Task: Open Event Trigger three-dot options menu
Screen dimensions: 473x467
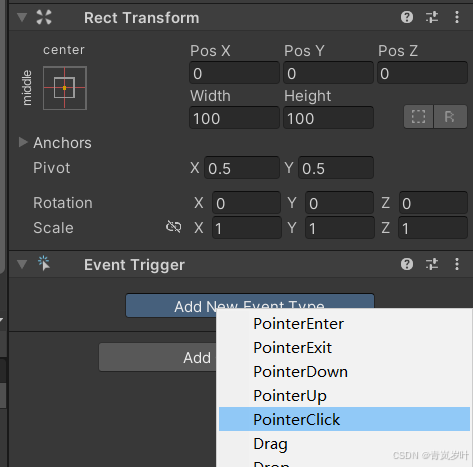Action: coord(457,264)
